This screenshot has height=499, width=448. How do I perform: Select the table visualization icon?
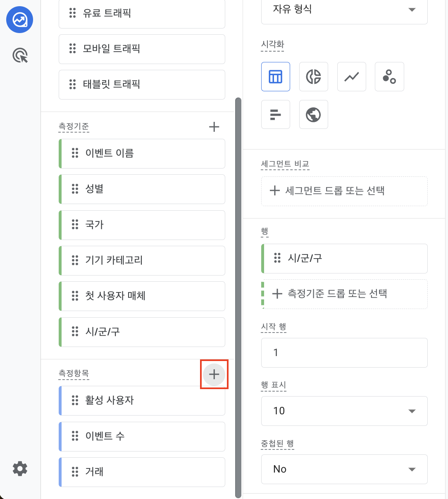pyautogui.click(x=275, y=76)
